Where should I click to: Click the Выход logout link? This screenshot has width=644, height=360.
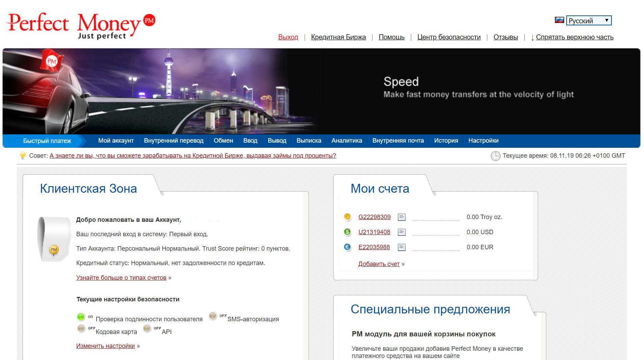coord(288,37)
